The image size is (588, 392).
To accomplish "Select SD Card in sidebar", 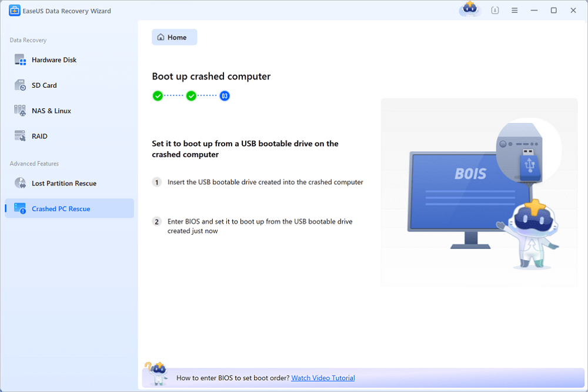I will pyautogui.click(x=69, y=85).
